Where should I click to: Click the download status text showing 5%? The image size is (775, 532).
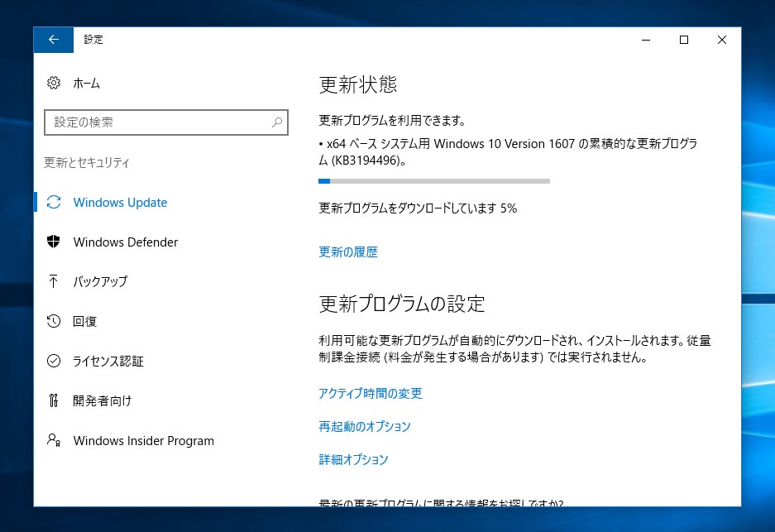point(418,208)
